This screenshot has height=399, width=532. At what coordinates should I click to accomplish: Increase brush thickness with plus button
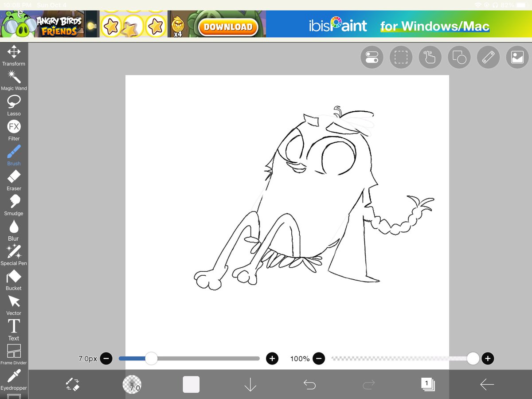pos(272,358)
